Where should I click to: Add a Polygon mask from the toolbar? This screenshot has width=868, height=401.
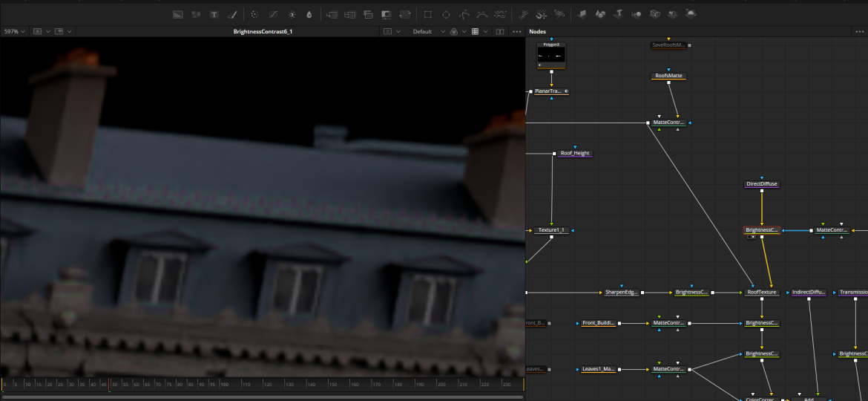point(464,14)
